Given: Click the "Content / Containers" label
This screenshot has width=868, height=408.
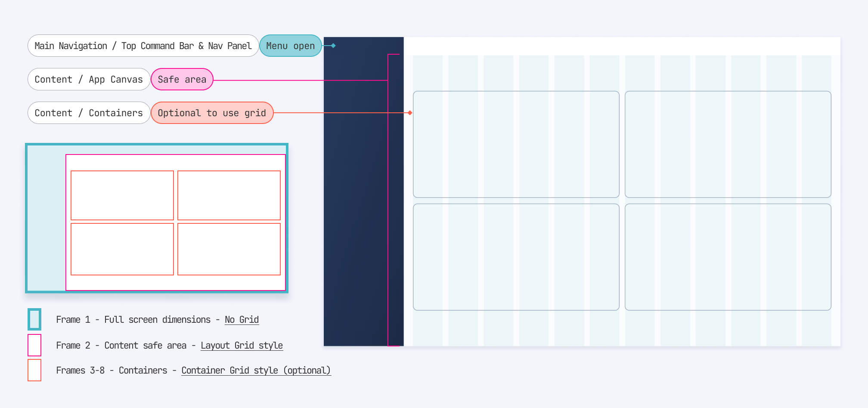Looking at the screenshot, I should pyautogui.click(x=88, y=113).
